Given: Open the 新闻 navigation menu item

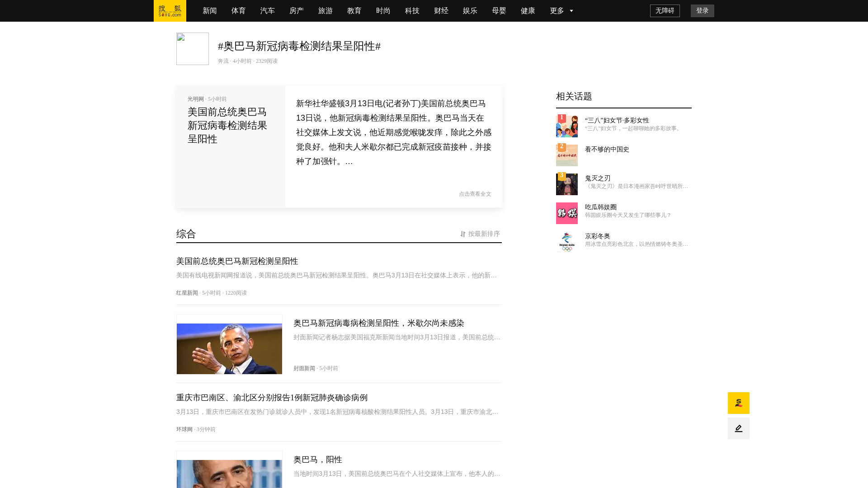Looking at the screenshot, I should coord(210,11).
